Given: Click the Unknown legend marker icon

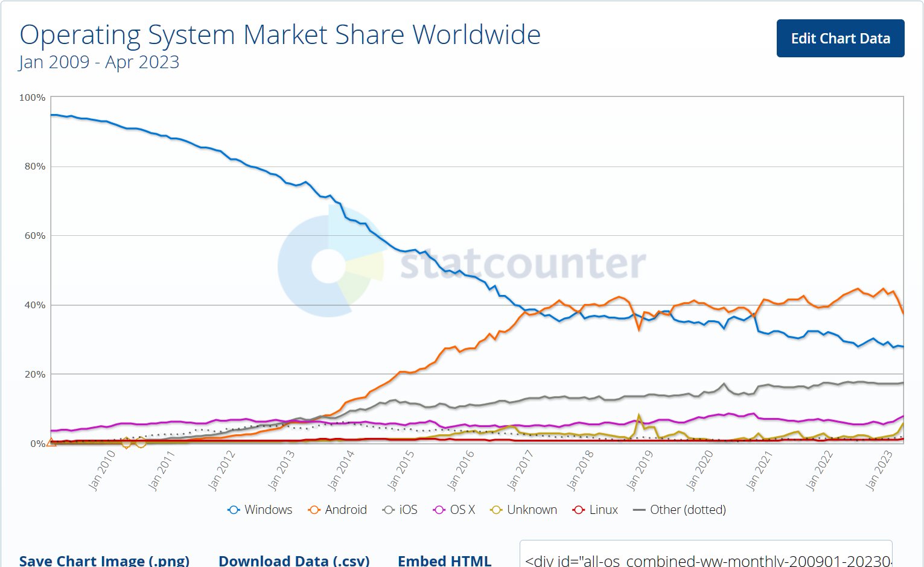Looking at the screenshot, I should 496,510.
